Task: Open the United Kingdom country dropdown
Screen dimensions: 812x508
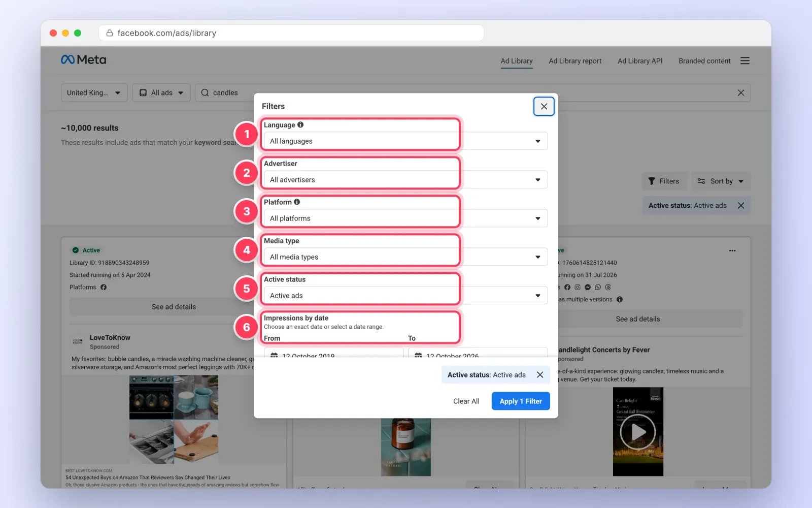Action: point(94,93)
